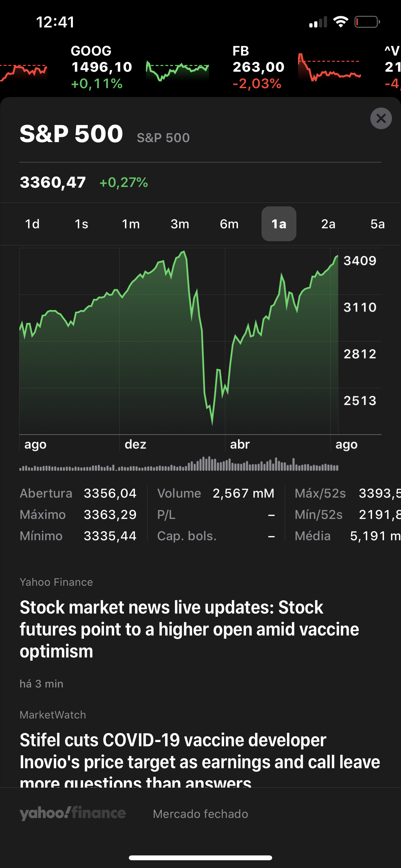Show the 1m chart range

(131, 224)
